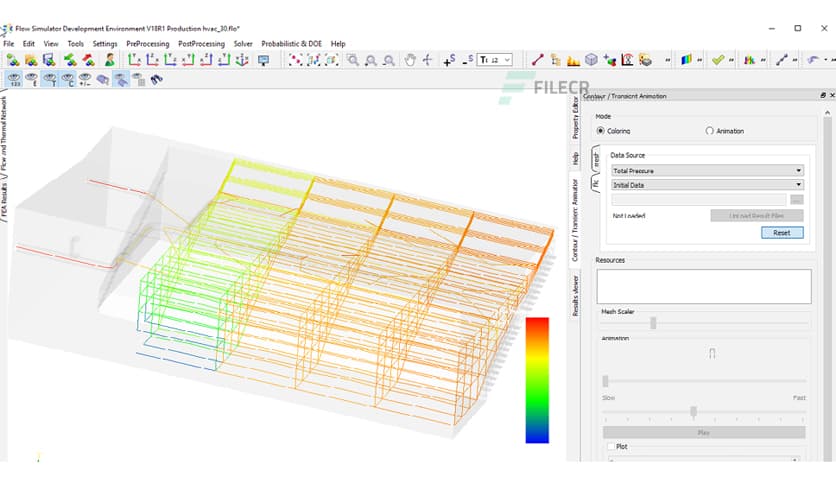
Task: Open the Help side tab
Action: [x=575, y=158]
